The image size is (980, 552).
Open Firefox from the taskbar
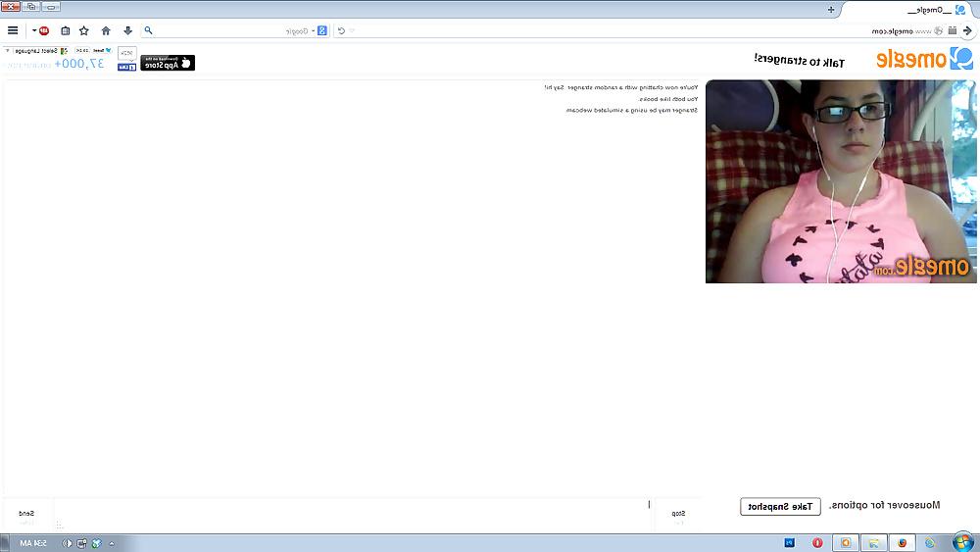tap(902, 542)
